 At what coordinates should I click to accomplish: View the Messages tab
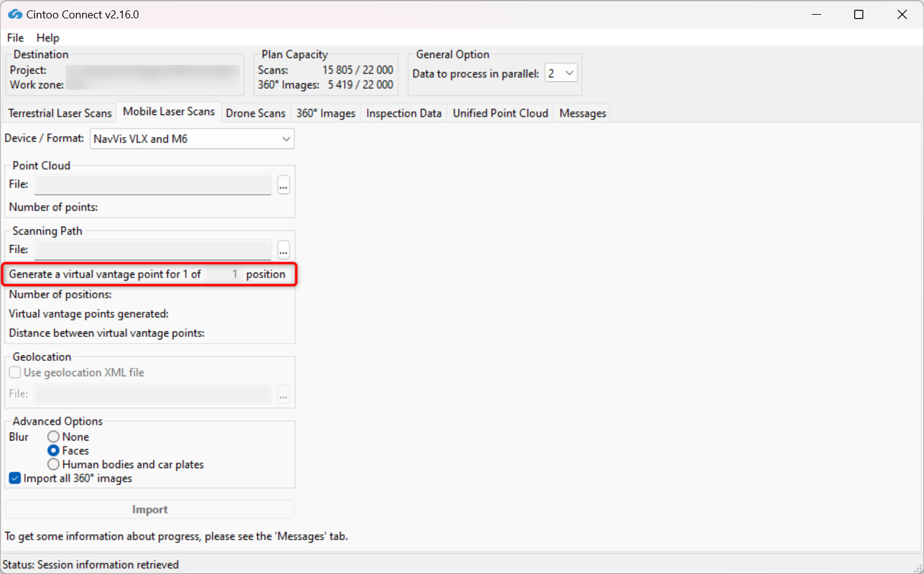[583, 113]
